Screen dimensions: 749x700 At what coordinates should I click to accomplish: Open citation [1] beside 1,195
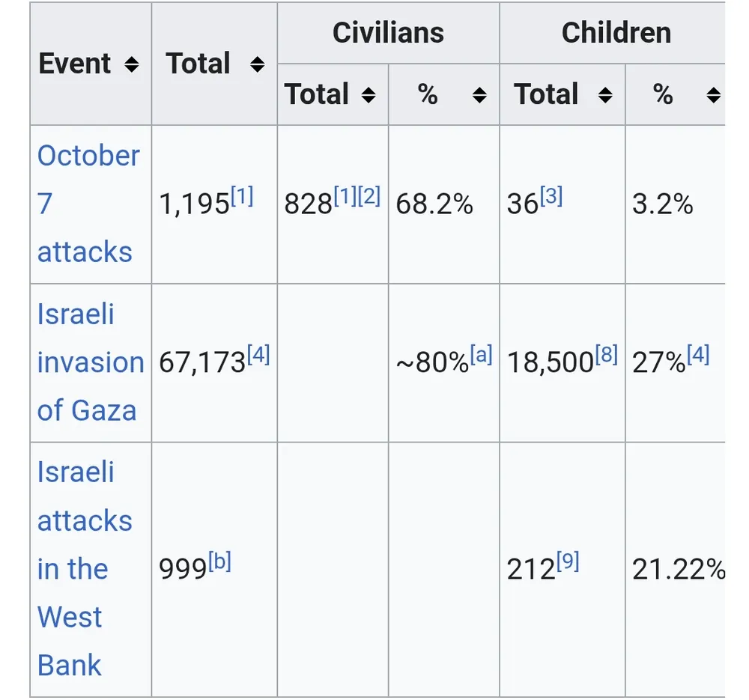pyautogui.click(x=242, y=196)
